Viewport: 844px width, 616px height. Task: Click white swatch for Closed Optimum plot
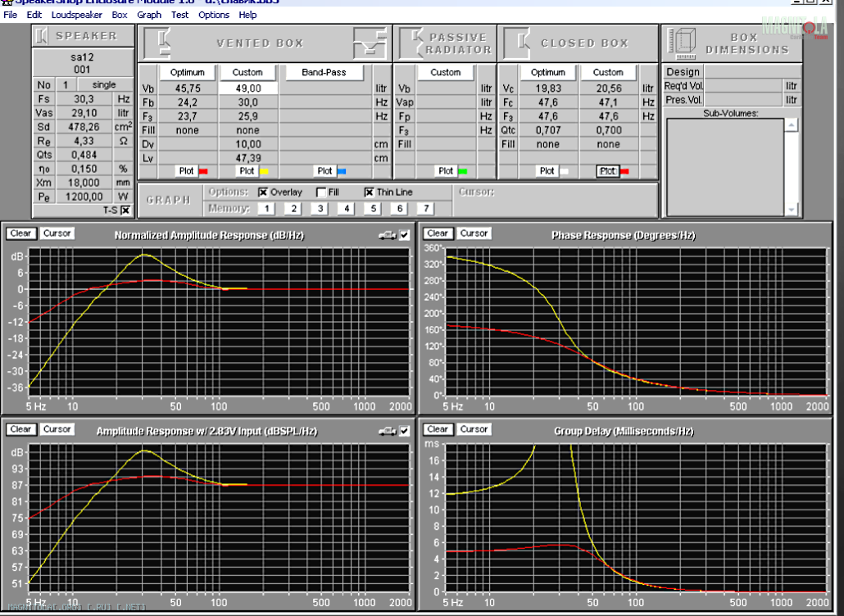(564, 171)
